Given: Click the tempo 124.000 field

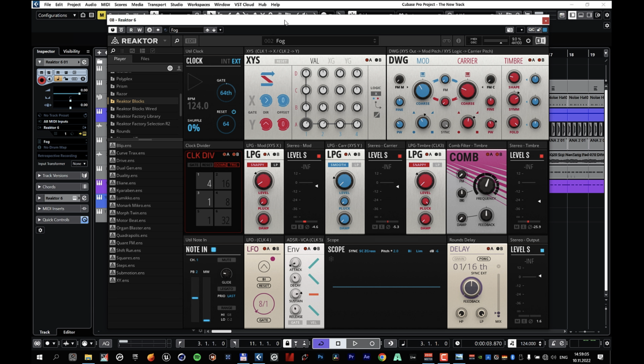Looking at the screenshot, I should pyautogui.click(x=528, y=343).
